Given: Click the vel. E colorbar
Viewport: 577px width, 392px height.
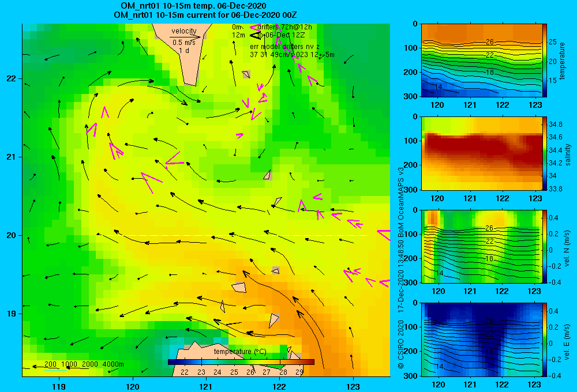Looking at the screenshot, I should (x=545, y=340).
